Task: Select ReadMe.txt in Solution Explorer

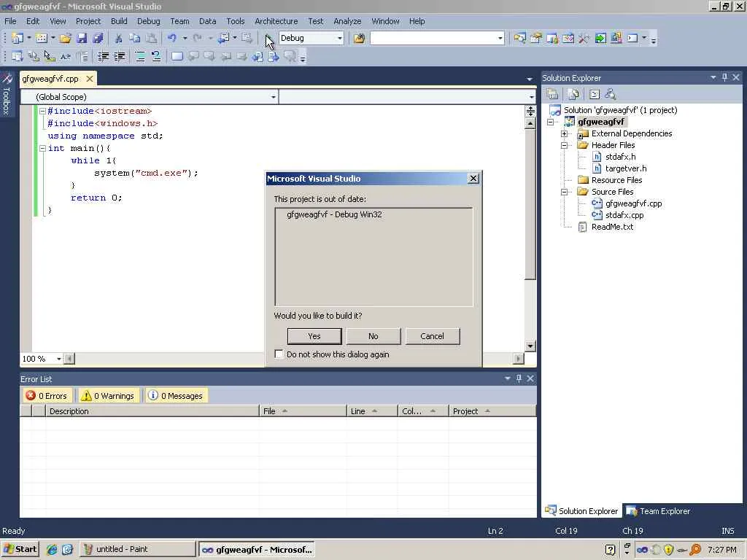Action: pos(612,227)
